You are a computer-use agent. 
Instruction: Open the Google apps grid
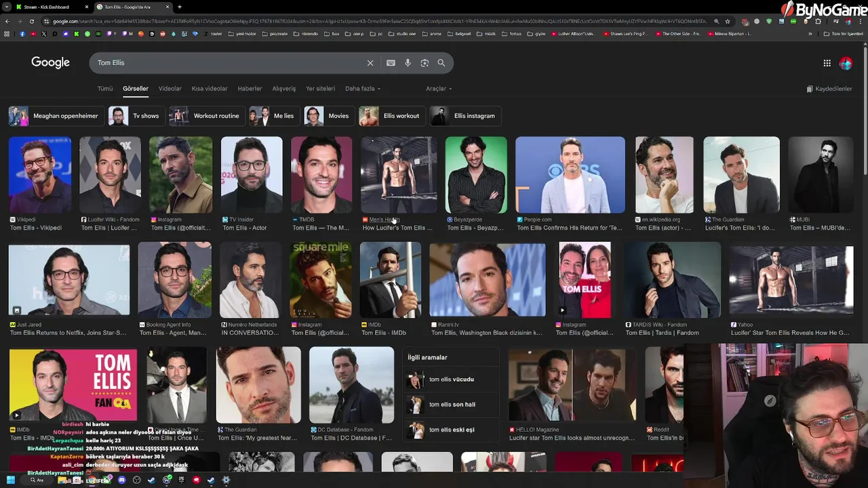(x=827, y=63)
